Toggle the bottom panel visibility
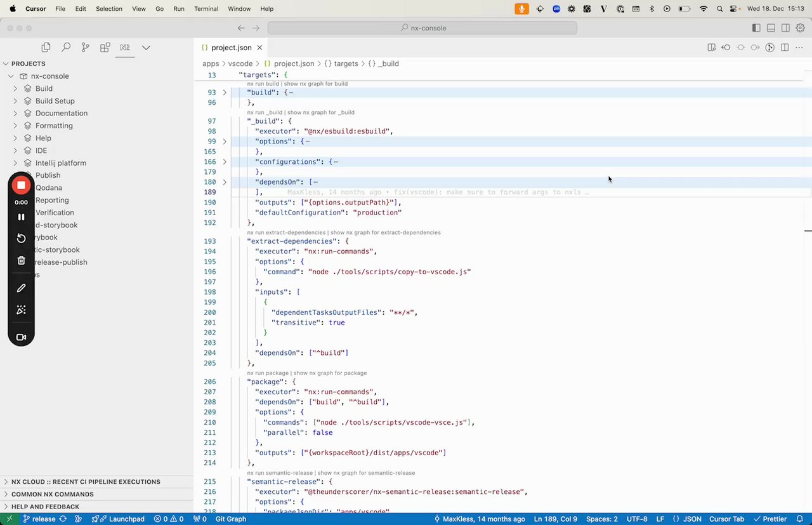 (771, 28)
